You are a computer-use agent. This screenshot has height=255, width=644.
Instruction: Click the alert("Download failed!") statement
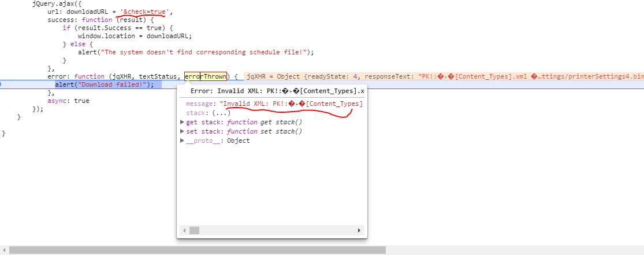point(105,84)
